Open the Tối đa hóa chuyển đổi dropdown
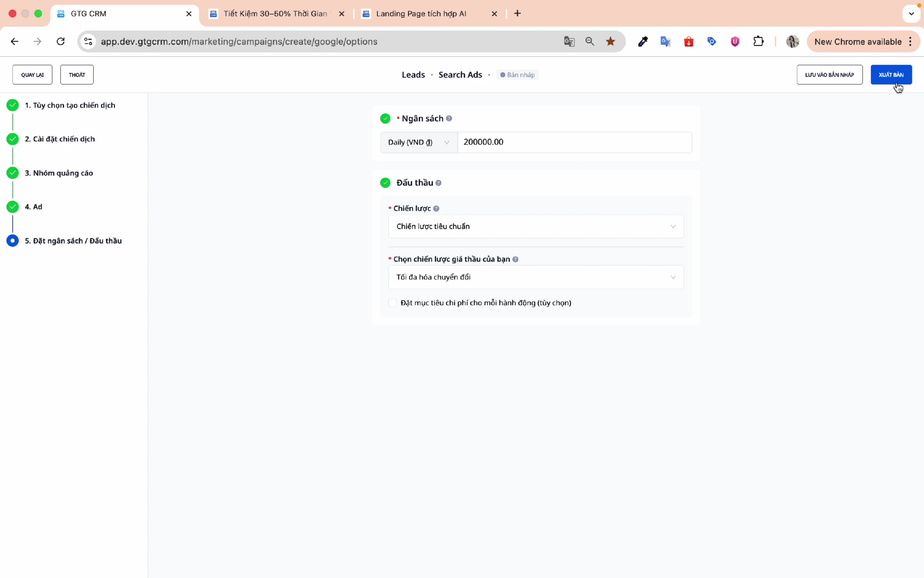This screenshot has width=924, height=578. pyautogui.click(x=535, y=277)
